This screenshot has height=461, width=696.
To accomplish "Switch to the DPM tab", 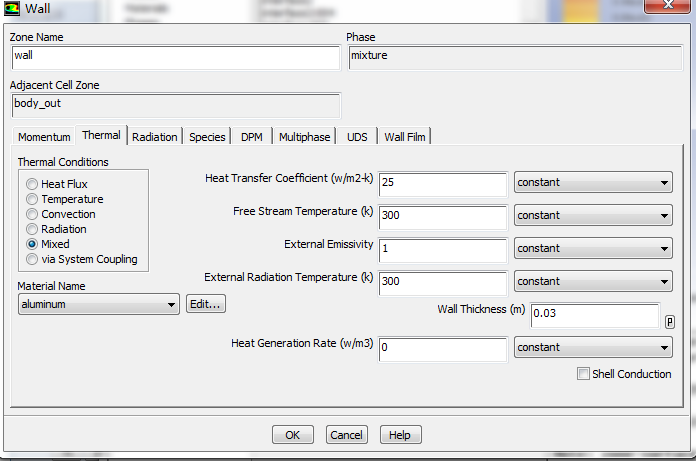I will (x=252, y=137).
